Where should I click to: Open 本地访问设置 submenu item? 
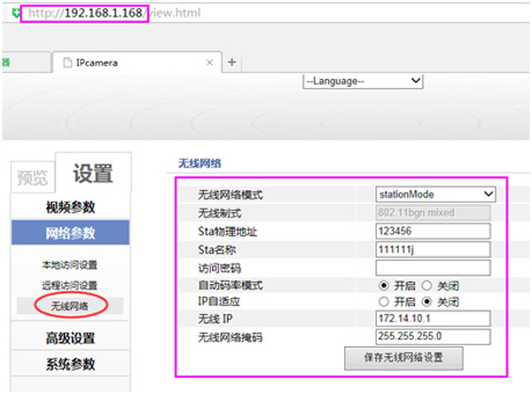[x=69, y=264]
